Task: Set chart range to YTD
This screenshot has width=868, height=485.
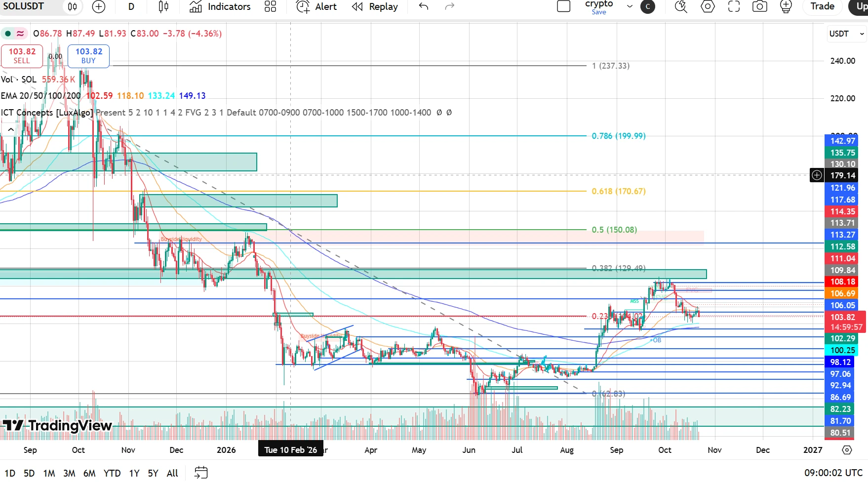Action: (112, 473)
